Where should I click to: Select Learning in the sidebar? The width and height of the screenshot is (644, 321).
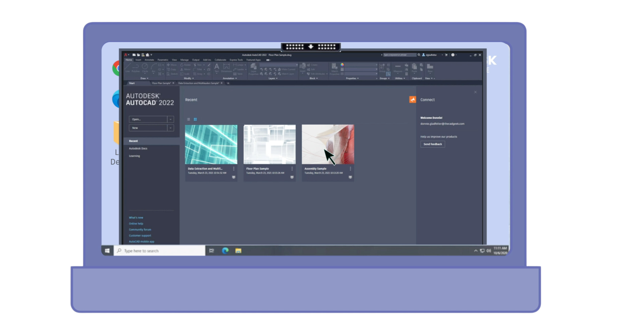pyautogui.click(x=134, y=156)
